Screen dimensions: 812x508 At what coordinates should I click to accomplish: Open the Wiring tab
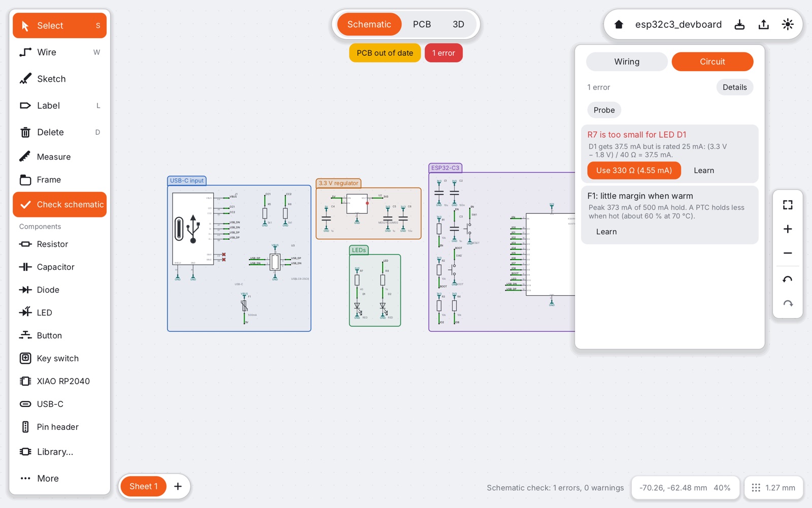[x=627, y=61]
